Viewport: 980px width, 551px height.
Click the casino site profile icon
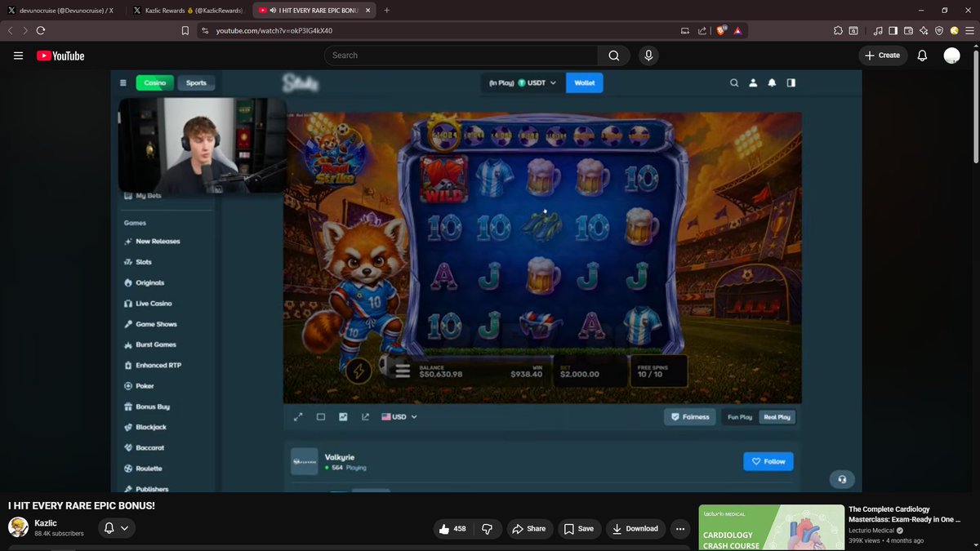pyautogui.click(x=753, y=82)
